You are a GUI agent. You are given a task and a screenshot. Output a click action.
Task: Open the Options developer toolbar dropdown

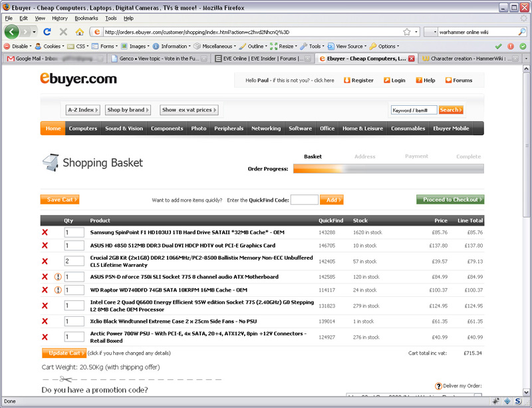384,46
